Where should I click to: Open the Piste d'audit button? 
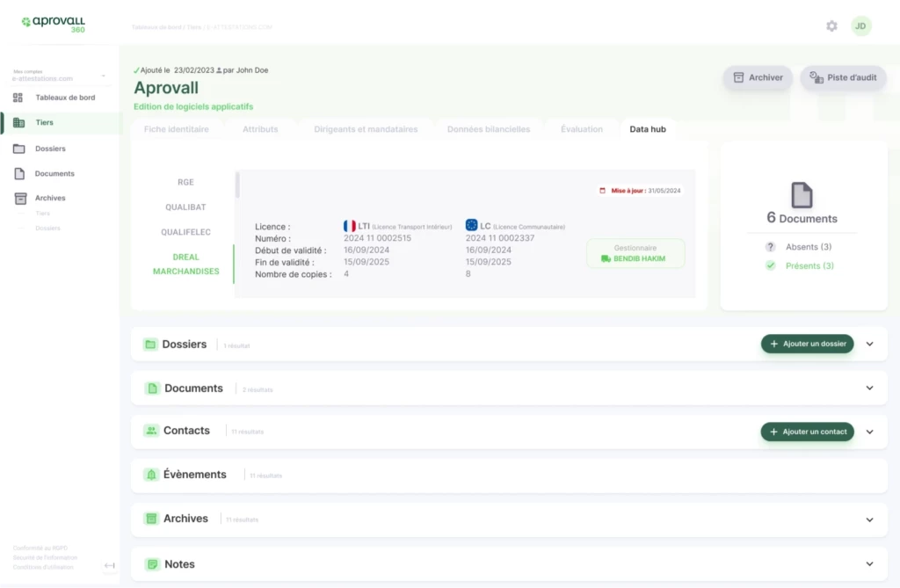(x=843, y=77)
